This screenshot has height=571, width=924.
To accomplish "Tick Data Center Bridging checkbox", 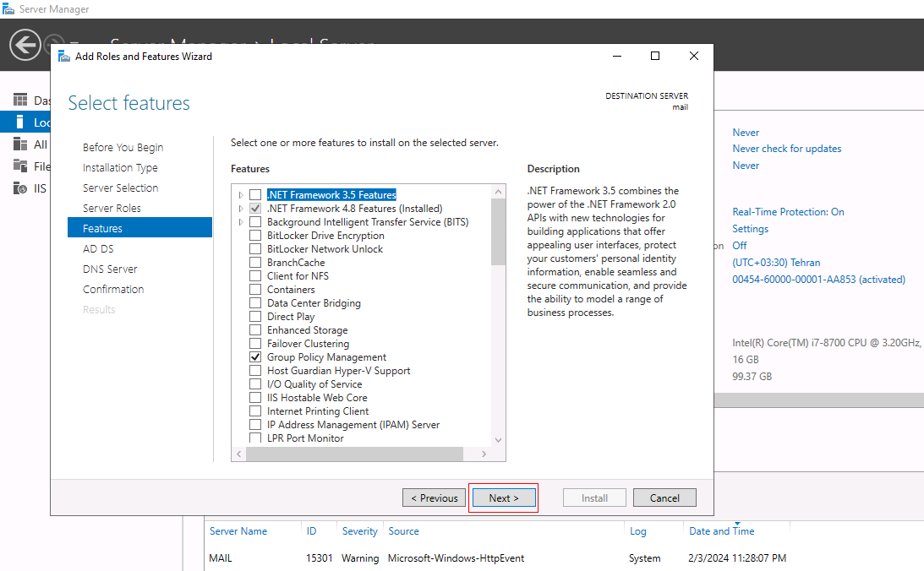I will tap(255, 303).
